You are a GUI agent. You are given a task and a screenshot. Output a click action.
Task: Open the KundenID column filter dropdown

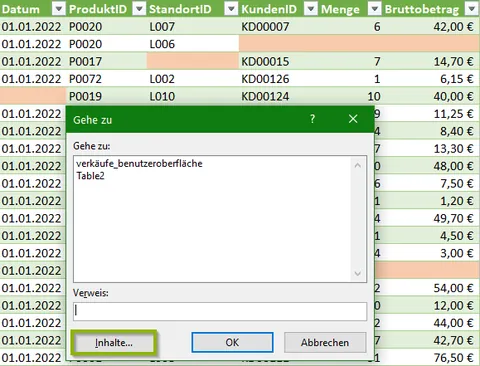tap(311, 9)
